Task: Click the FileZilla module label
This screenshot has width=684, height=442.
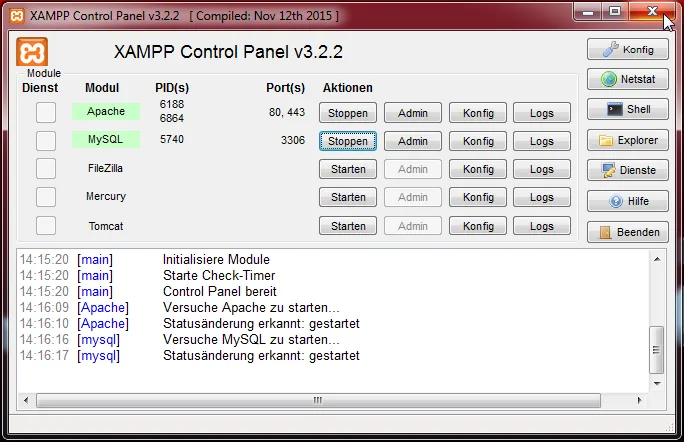Action: click(105, 168)
